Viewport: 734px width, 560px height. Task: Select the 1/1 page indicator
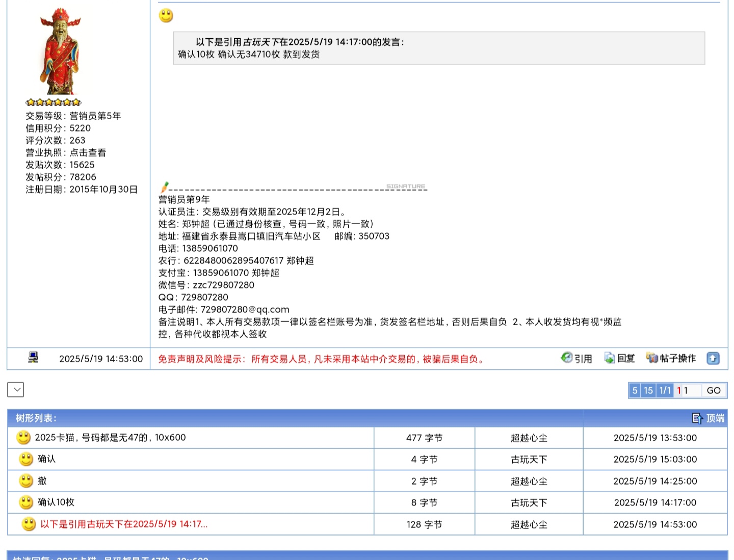pyautogui.click(x=665, y=390)
